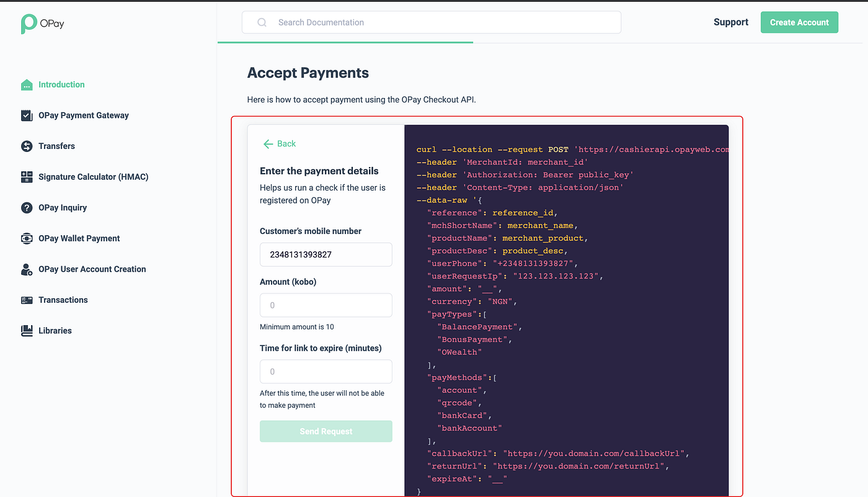The image size is (868, 497).
Task: Click the Content-Type header code line
Action: [520, 187]
